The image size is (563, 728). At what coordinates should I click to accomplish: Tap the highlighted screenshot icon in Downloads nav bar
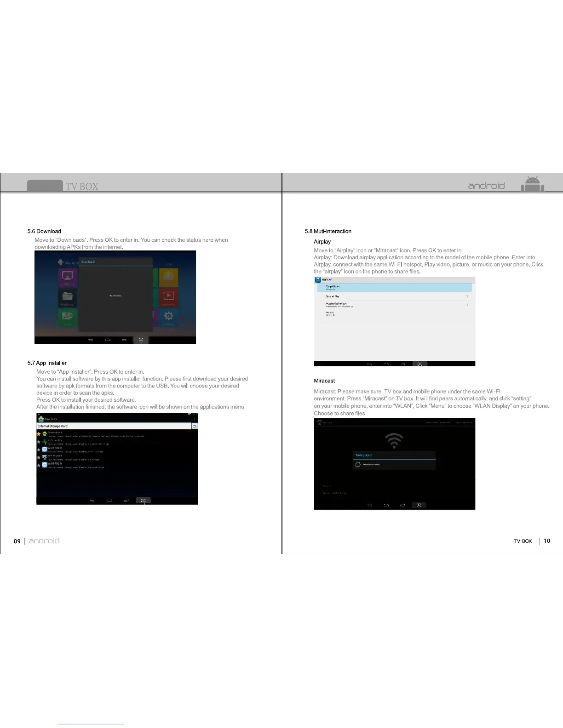(x=141, y=340)
